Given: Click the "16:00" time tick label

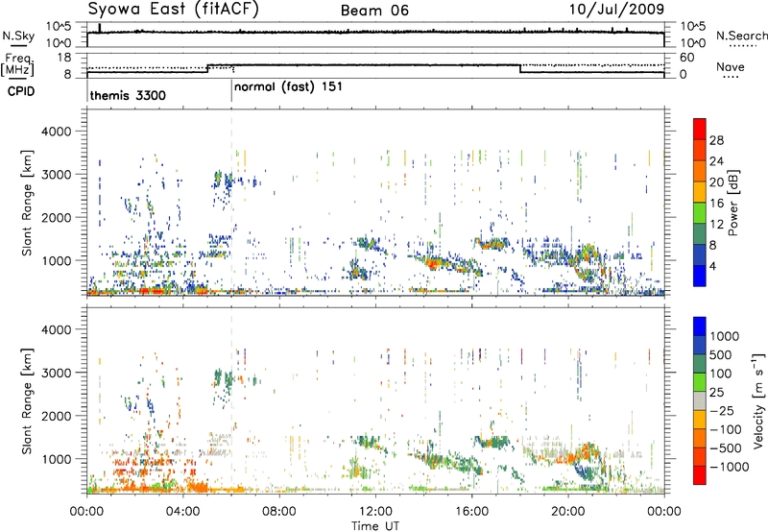Looking at the screenshot, I should [471, 512].
